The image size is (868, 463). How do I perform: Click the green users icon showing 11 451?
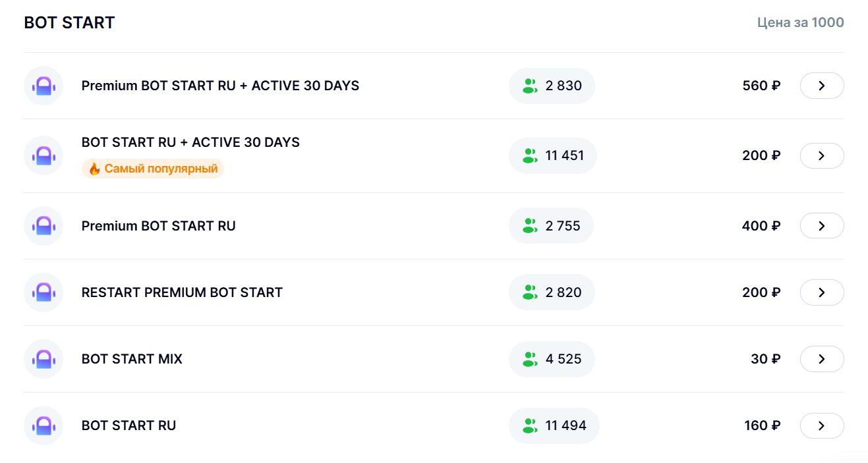(530, 156)
